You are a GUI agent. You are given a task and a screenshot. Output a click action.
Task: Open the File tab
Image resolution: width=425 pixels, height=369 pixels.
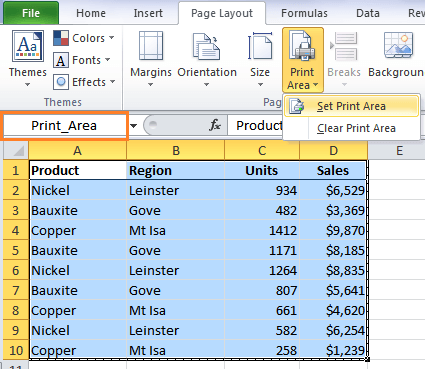[x=31, y=13]
